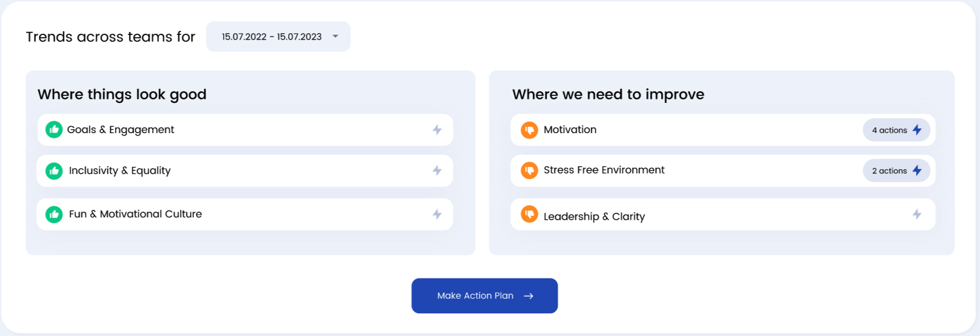Click the lightning icon for Leadership & Clarity

click(x=917, y=214)
